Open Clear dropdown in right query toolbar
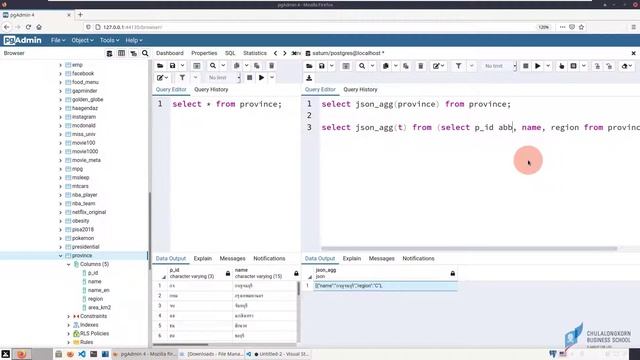640x360 pixels. tap(627, 66)
